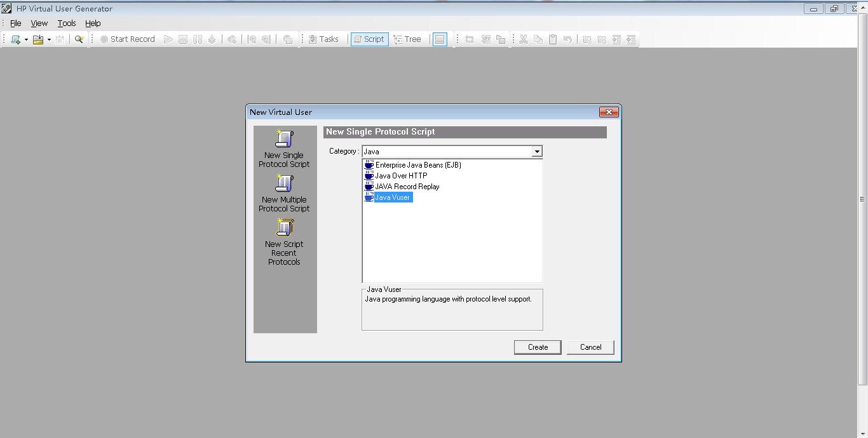Viewport: 868px width, 438px height.
Task: Click the clear breakpoints icon
Action: point(602,39)
